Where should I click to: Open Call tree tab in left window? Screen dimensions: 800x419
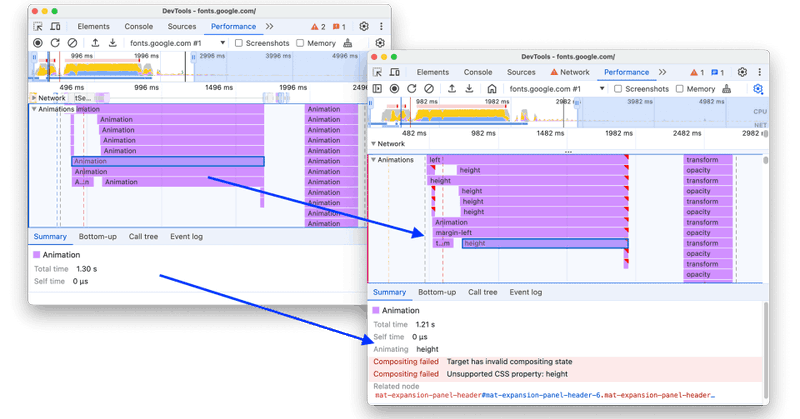pyautogui.click(x=143, y=237)
